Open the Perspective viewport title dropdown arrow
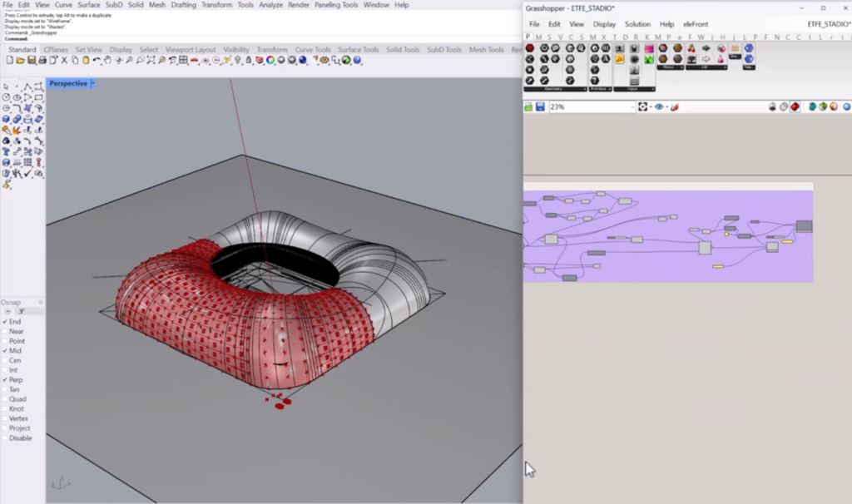This screenshot has height=504, width=852. click(x=92, y=83)
